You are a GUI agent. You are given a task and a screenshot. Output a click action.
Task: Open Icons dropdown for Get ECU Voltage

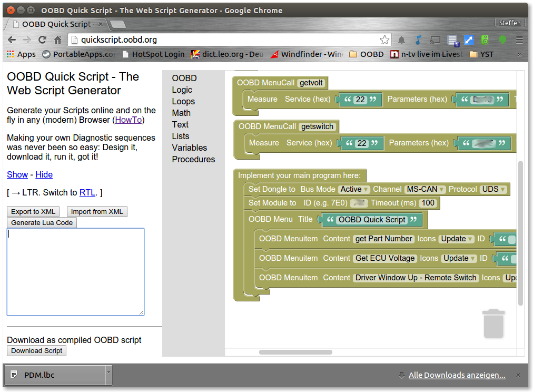tap(459, 258)
